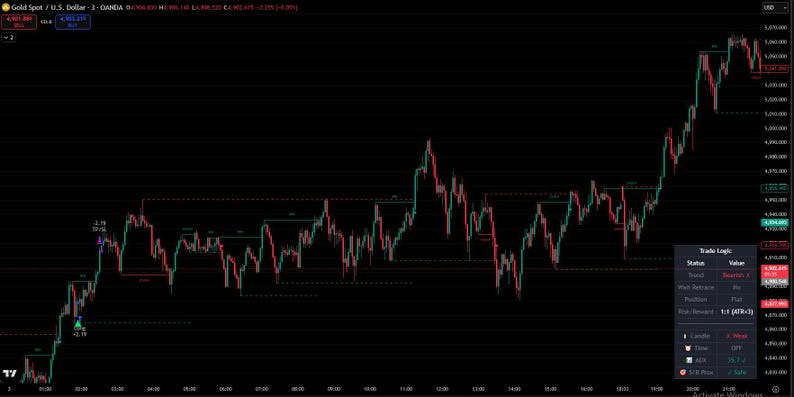Click the gold symbol logo icon

(6, 8)
